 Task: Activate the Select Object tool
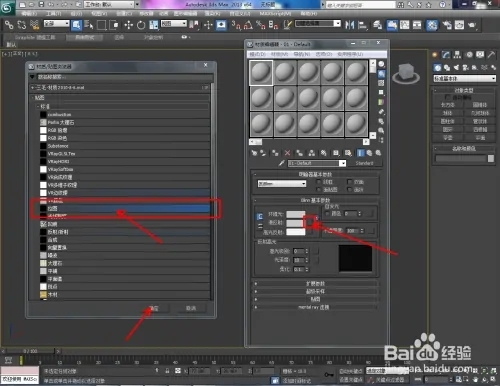(x=76, y=25)
